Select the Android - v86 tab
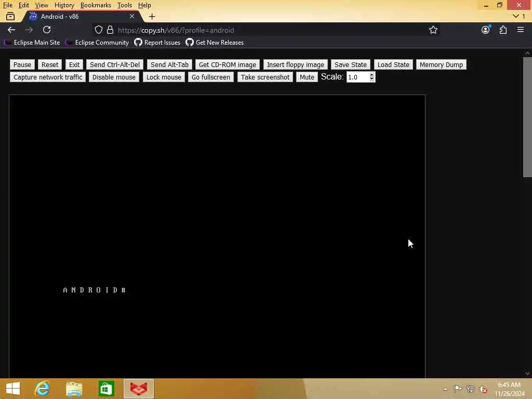The width and height of the screenshot is (532, 399). pyautogui.click(x=82, y=16)
